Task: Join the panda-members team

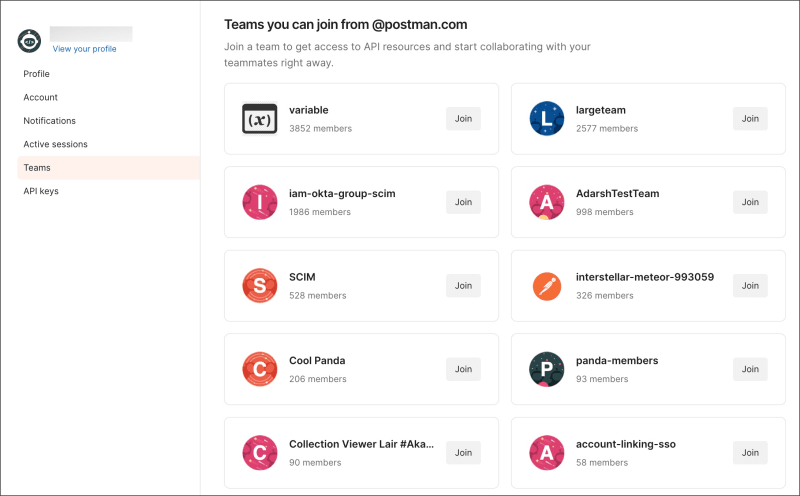Action: [750, 369]
